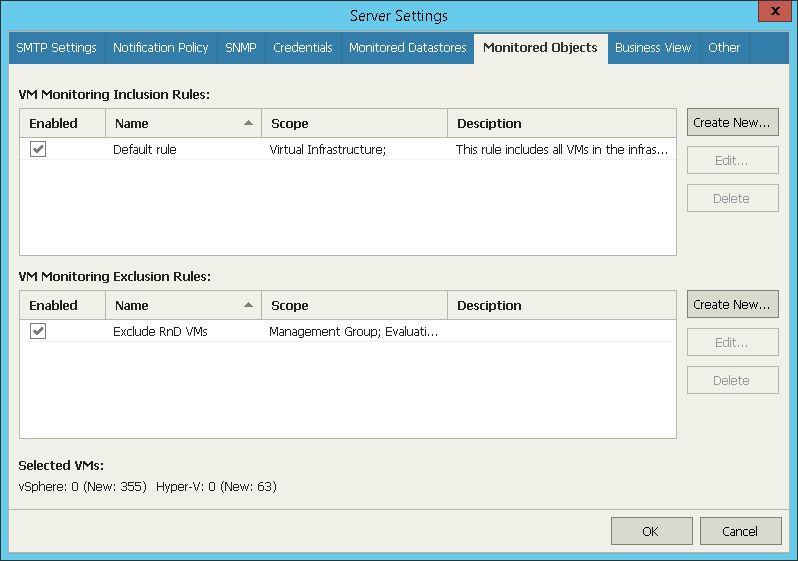
Task: Click Delete for exclusion rules
Action: point(732,380)
